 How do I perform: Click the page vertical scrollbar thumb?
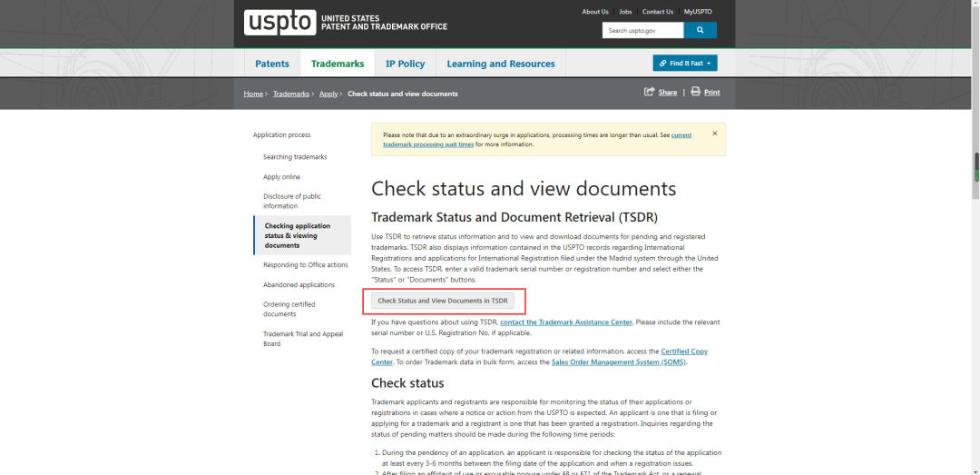976,166
